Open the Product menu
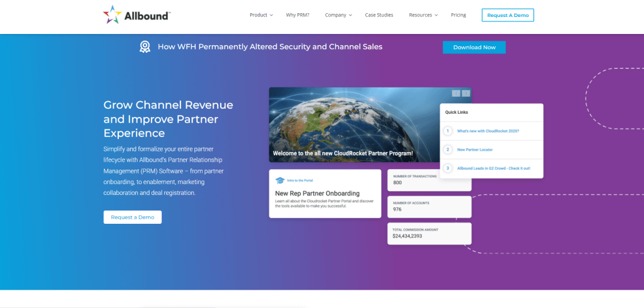Image resolution: width=644 pixels, height=308 pixels. point(258,15)
